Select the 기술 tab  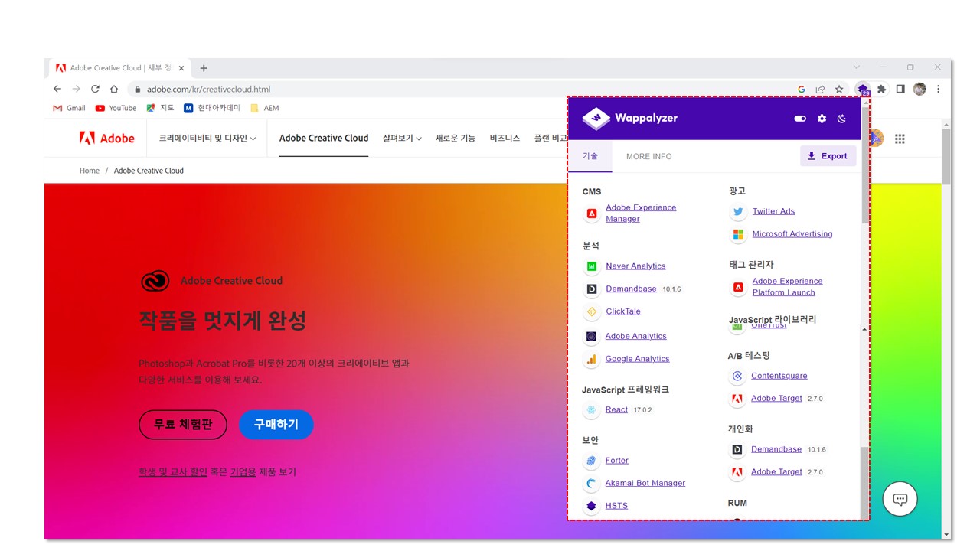590,156
